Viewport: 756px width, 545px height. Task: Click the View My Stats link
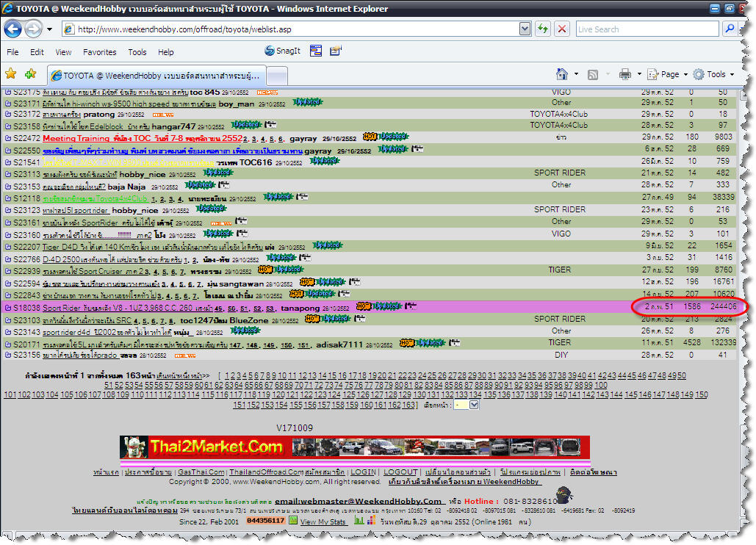323,521
